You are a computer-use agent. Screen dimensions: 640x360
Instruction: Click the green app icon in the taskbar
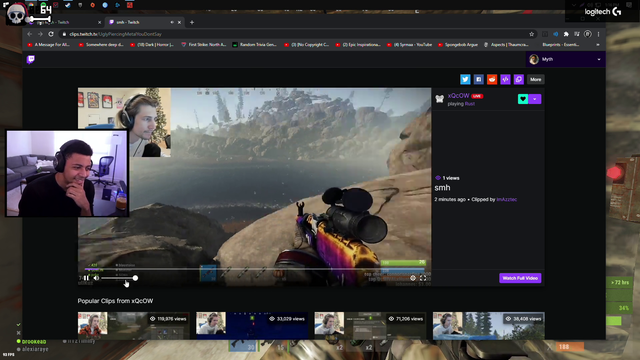(43, 5)
